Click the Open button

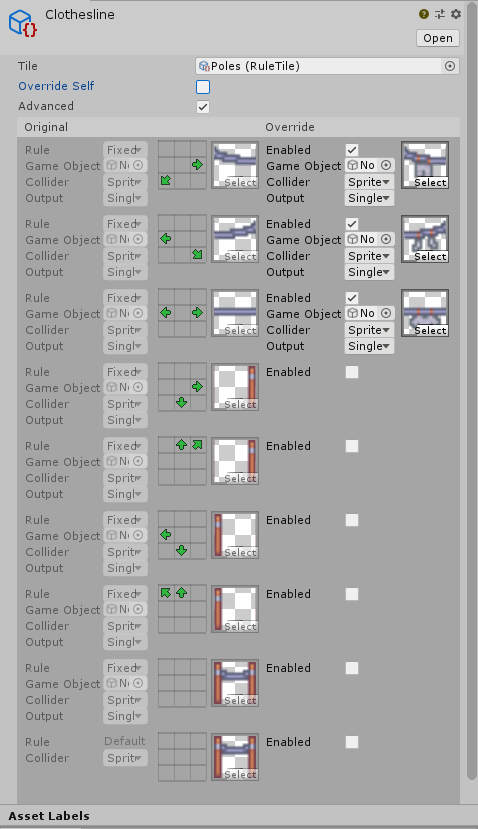438,38
